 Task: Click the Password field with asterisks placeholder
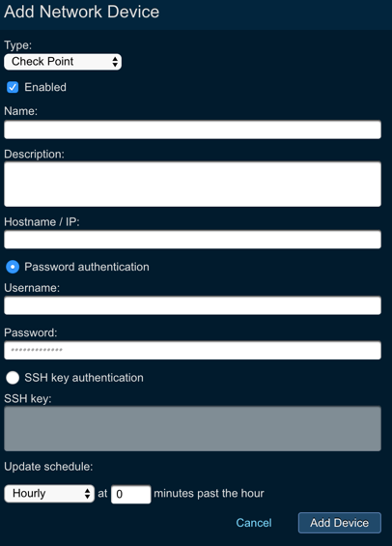[192, 350]
